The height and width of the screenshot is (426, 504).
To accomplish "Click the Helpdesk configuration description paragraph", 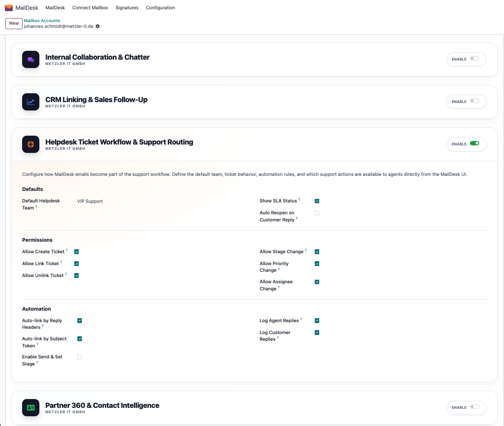I will pos(244,175).
